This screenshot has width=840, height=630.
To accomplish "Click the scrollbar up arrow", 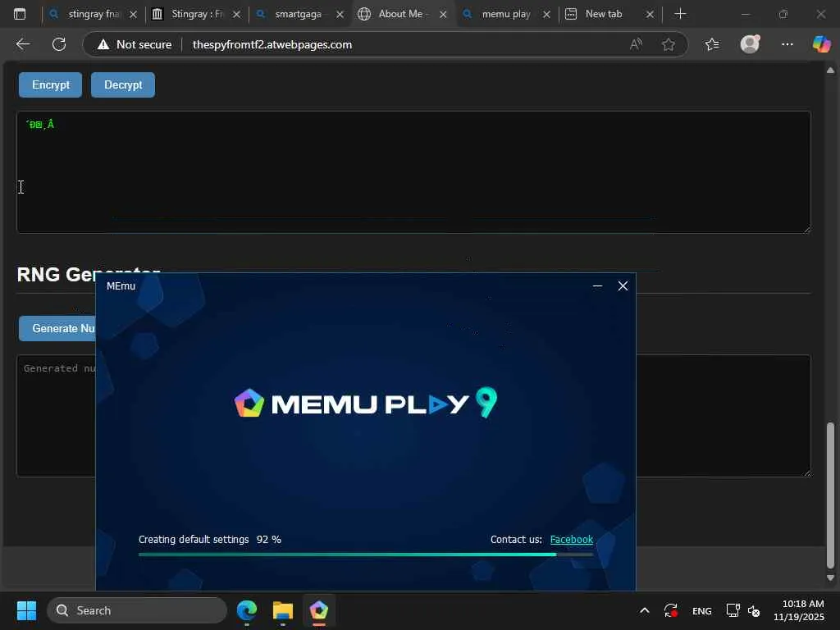I will 830,71.
